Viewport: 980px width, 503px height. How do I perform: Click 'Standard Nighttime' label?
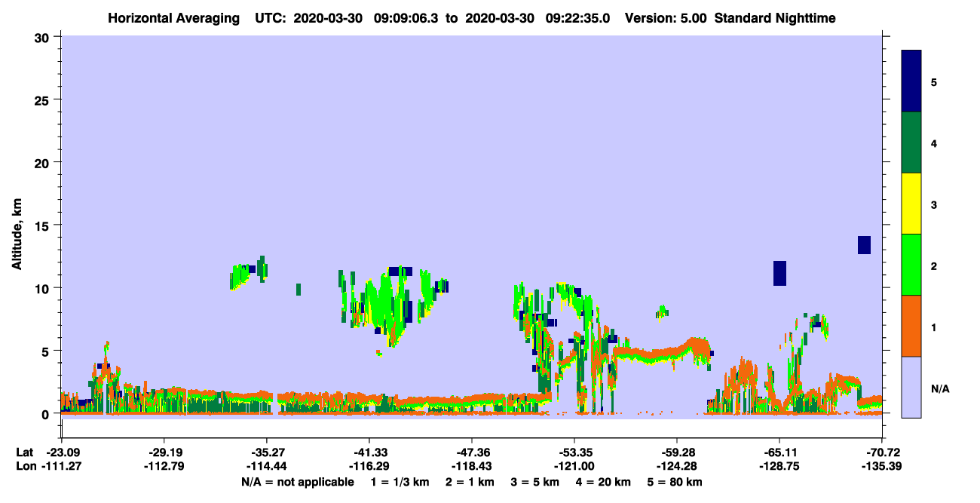coord(775,18)
